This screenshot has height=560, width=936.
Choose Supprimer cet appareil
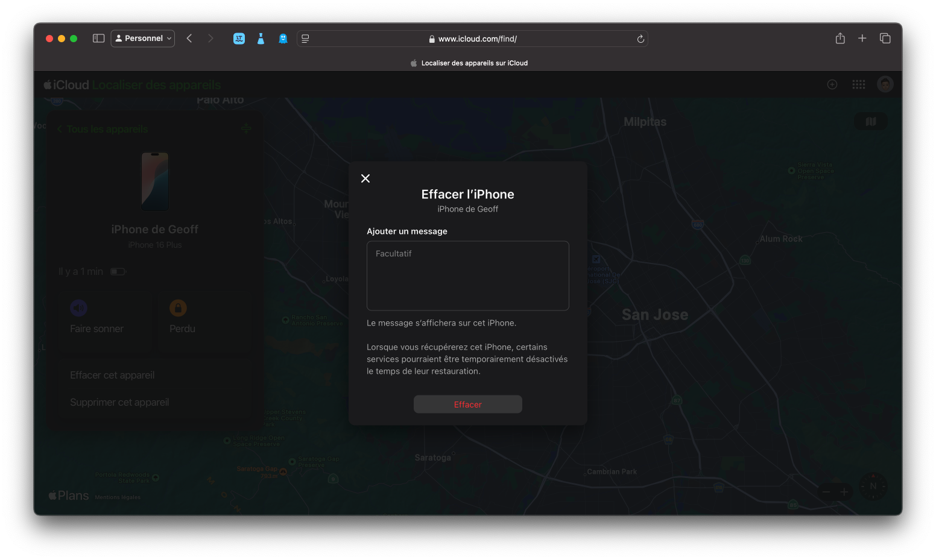tap(155, 402)
